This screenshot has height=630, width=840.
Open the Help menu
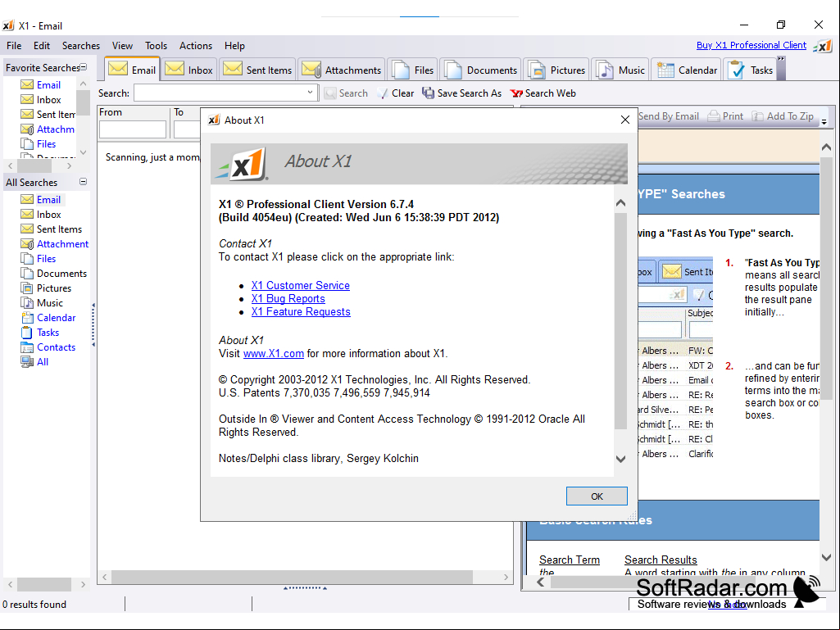(x=234, y=46)
